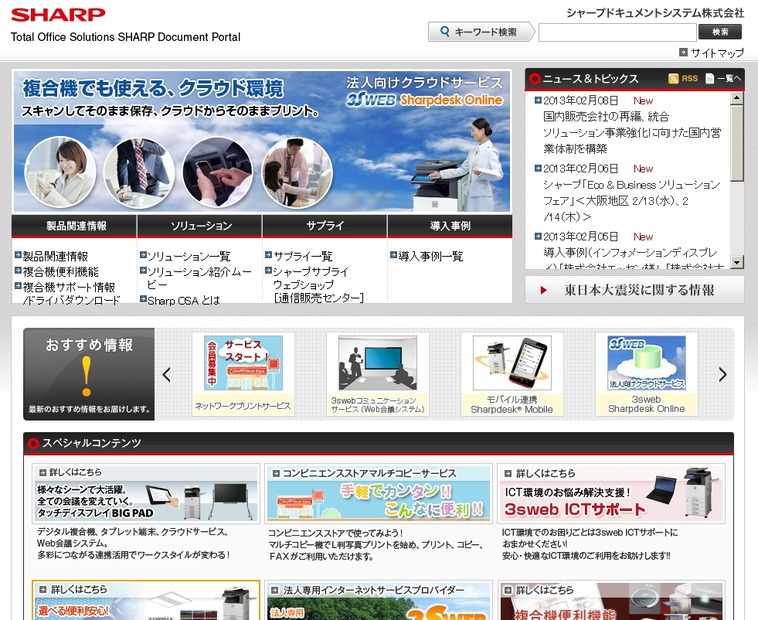Open the 2013年02月06日 news item
Screen dimensions: 758x620
pyautogui.click(x=631, y=201)
